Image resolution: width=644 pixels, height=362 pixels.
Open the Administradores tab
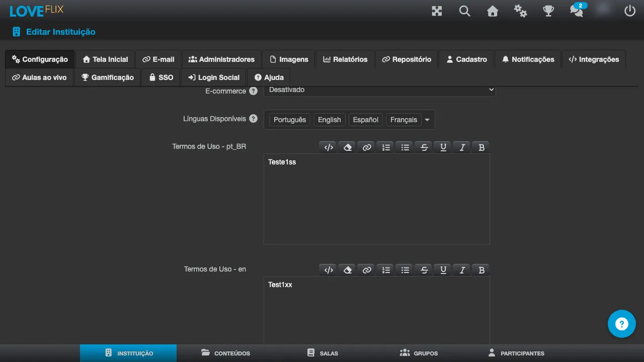(221, 59)
